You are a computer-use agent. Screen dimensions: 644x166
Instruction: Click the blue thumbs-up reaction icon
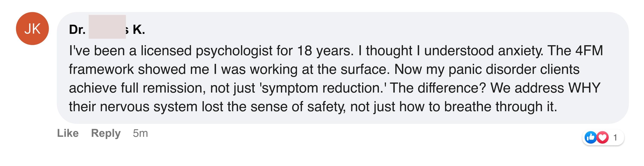(591, 137)
